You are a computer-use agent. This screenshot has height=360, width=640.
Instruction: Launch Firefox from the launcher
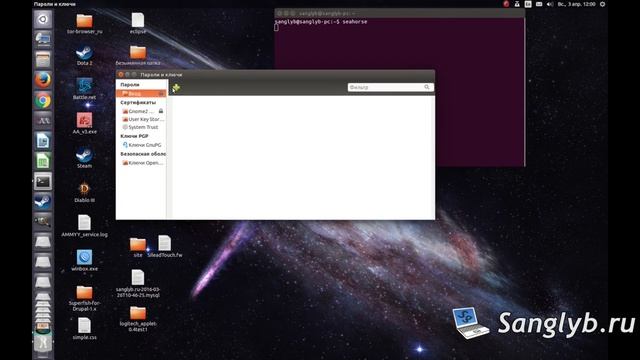pos(43,80)
